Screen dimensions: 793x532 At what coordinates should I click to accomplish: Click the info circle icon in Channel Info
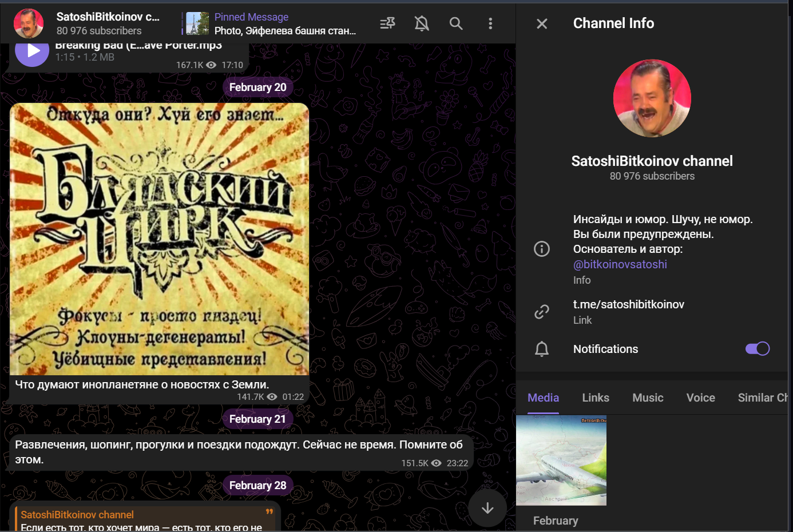(x=542, y=249)
